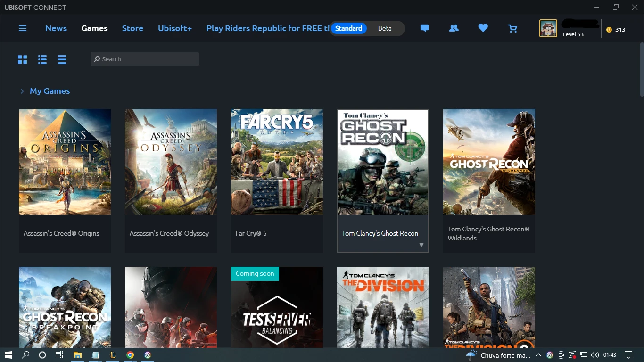
Task: Open Task View on taskbar
Action: pos(59,355)
